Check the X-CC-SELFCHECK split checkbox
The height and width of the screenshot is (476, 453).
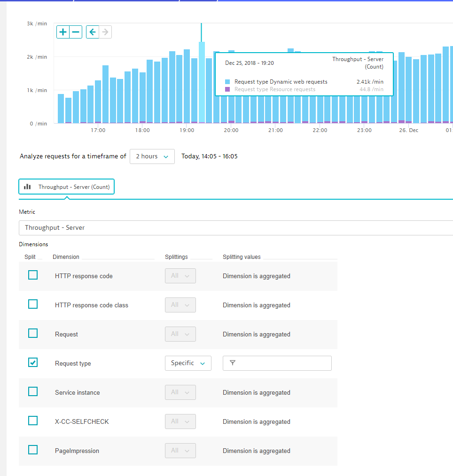pyautogui.click(x=33, y=421)
